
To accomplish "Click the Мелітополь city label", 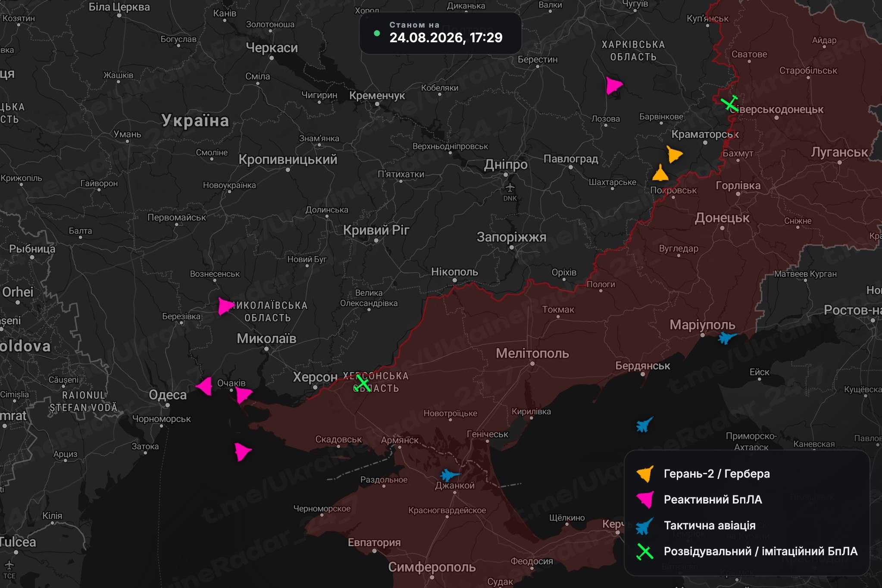I will pos(532,353).
